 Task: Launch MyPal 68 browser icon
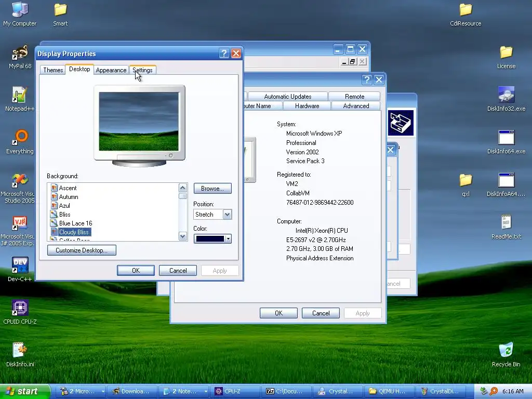tap(20, 57)
